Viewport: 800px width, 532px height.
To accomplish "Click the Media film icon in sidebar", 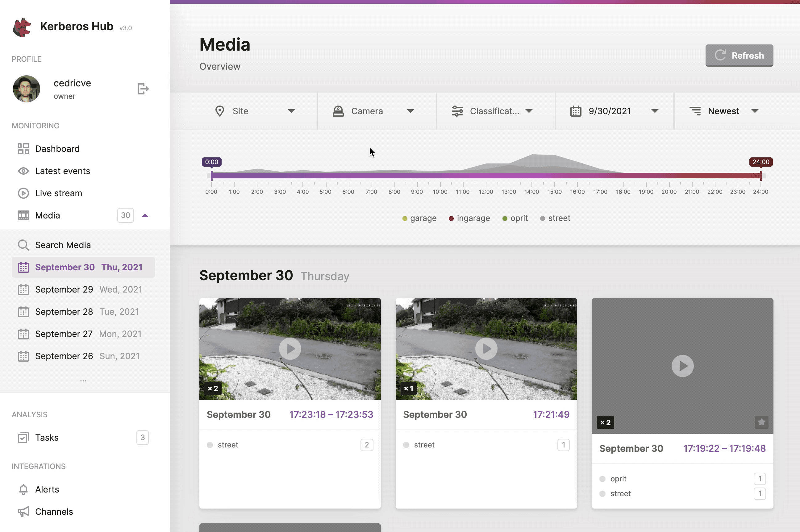I will pos(23,215).
